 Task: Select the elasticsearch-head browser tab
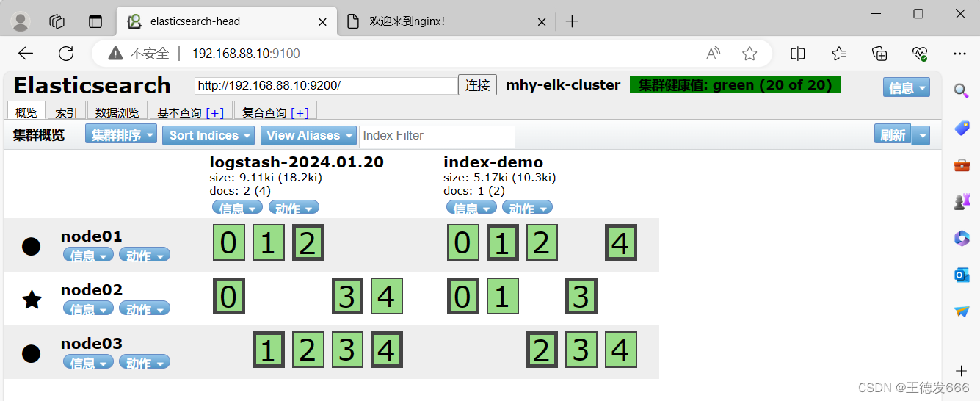pos(227,21)
